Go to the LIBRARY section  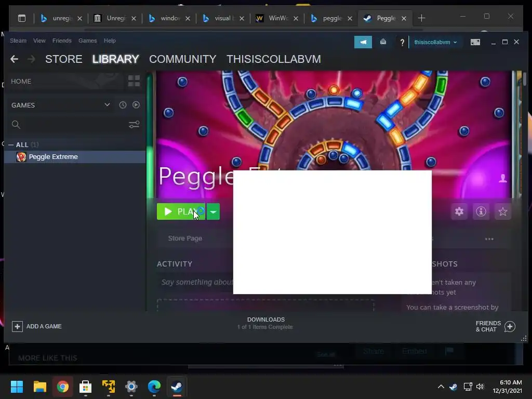click(116, 59)
